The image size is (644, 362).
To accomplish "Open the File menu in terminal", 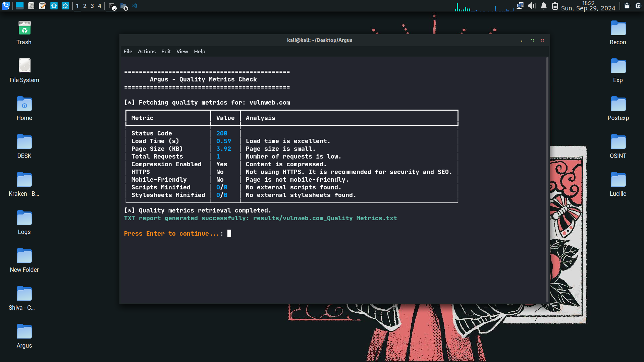I will [x=128, y=51].
